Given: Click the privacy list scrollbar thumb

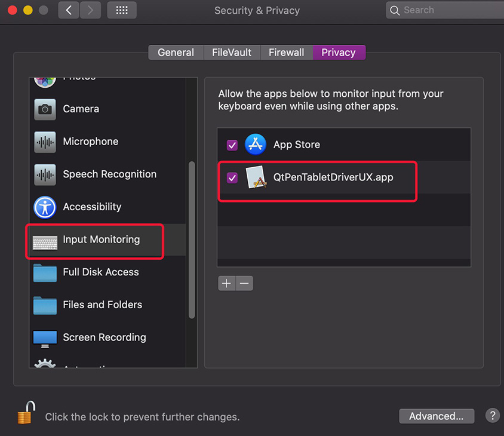Looking at the screenshot, I should pyautogui.click(x=192, y=240).
